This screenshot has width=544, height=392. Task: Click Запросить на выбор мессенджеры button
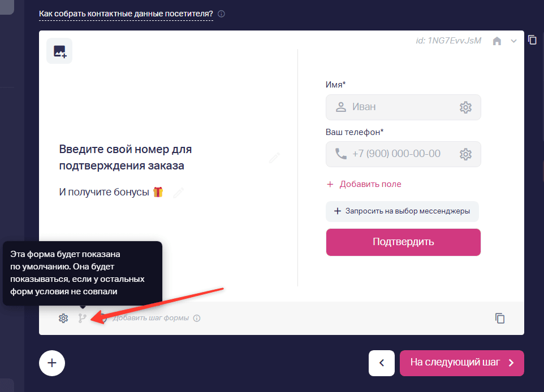402,211
